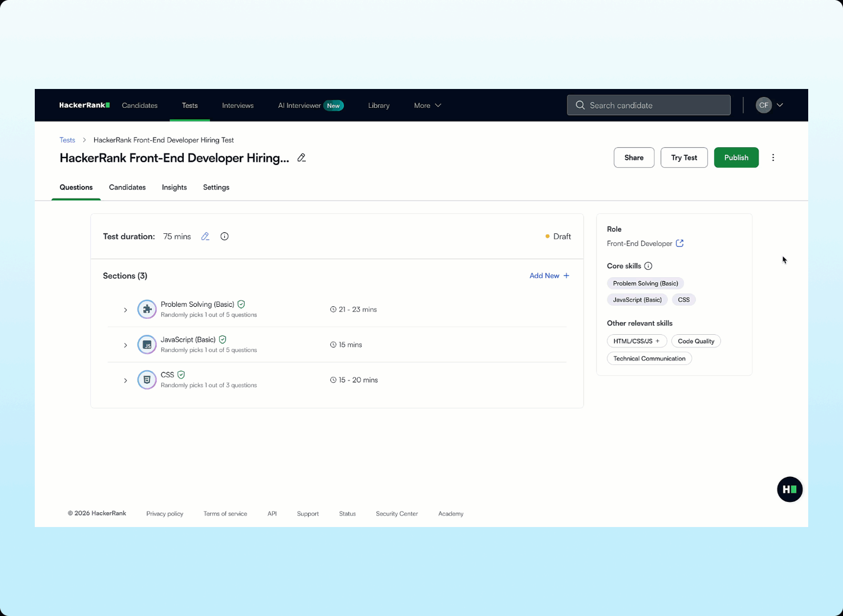Focus the Search candidate field

pyautogui.click(x=649, y=105)
